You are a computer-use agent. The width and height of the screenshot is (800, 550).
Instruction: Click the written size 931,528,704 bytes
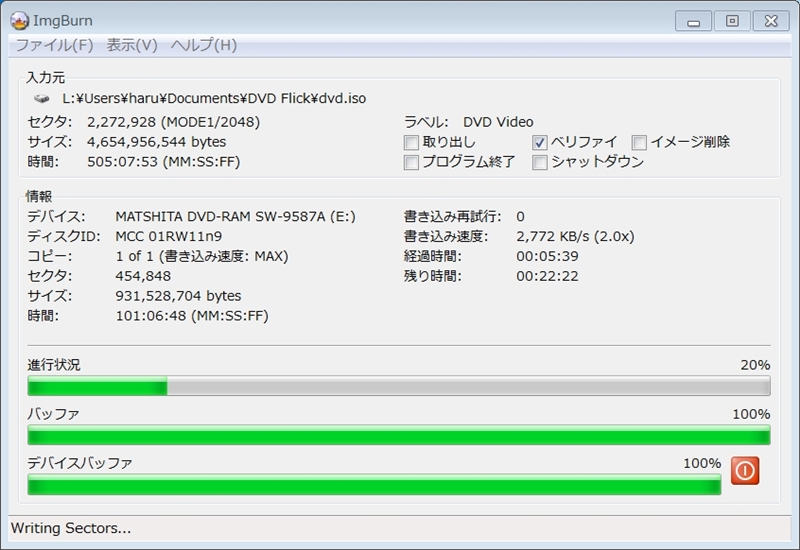[x=179, y=296]
